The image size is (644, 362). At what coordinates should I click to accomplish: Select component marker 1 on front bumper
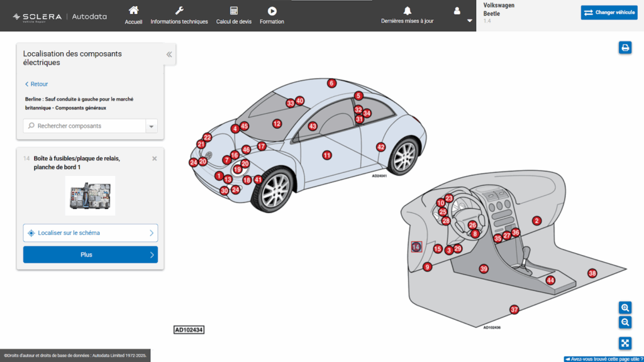(219, 176)
